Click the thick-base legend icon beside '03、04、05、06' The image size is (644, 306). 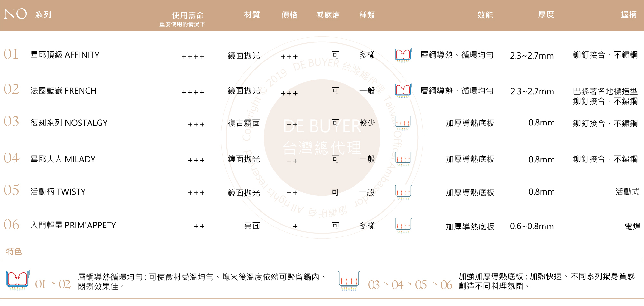click(349, 281)
